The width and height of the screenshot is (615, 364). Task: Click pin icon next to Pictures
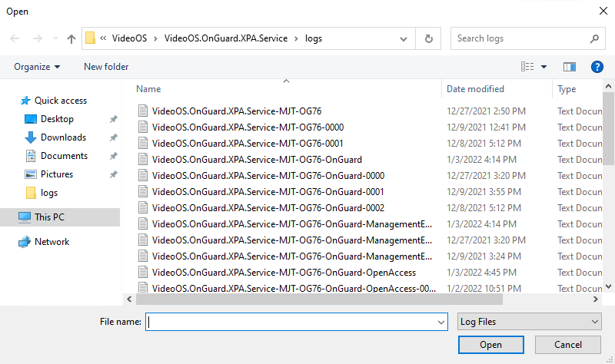pos(113,174)
